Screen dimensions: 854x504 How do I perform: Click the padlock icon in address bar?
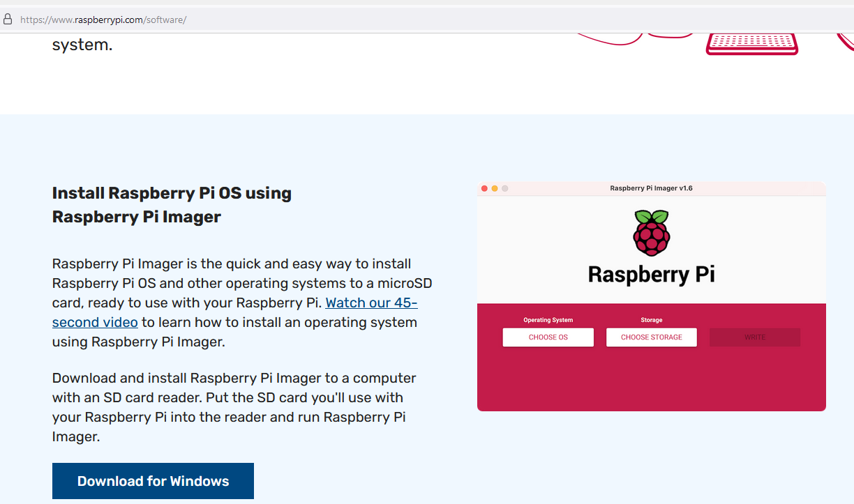point(8,20)
